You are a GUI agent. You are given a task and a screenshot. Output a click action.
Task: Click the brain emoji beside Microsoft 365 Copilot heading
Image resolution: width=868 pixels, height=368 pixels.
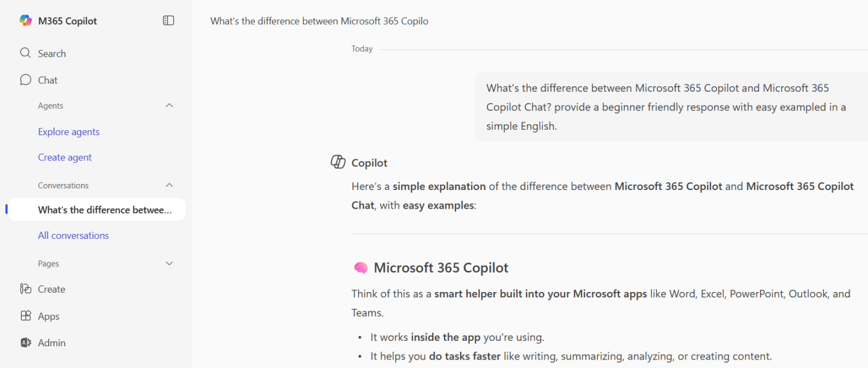[360, 267]
